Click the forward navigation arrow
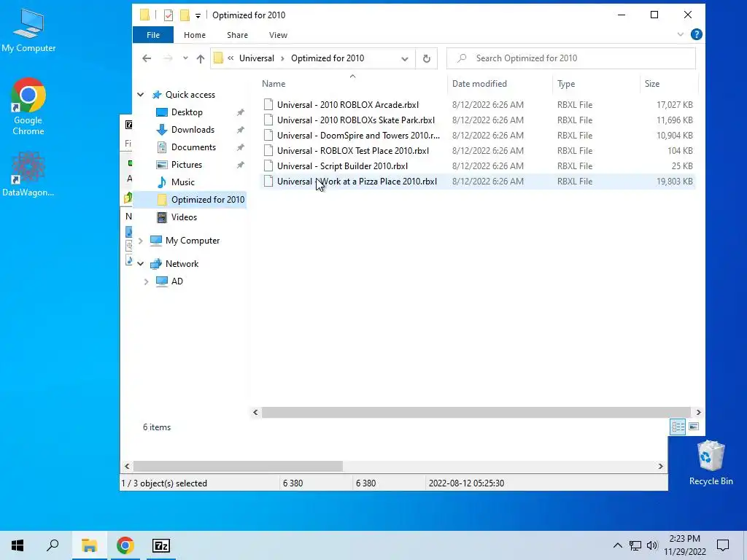 [x=168, y=58]
